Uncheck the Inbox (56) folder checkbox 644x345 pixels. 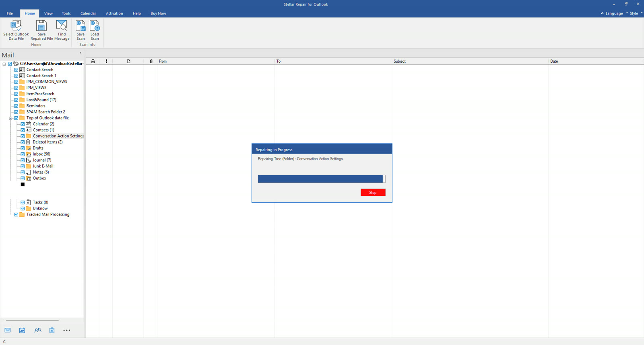point(23,154)
